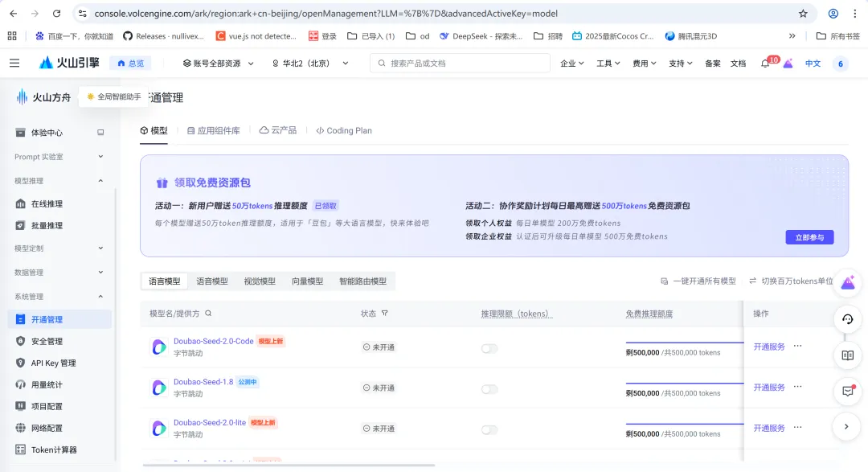The image size is (868, 472).
Task: Expand the Prompt 实验室 section
Action: 59,157
